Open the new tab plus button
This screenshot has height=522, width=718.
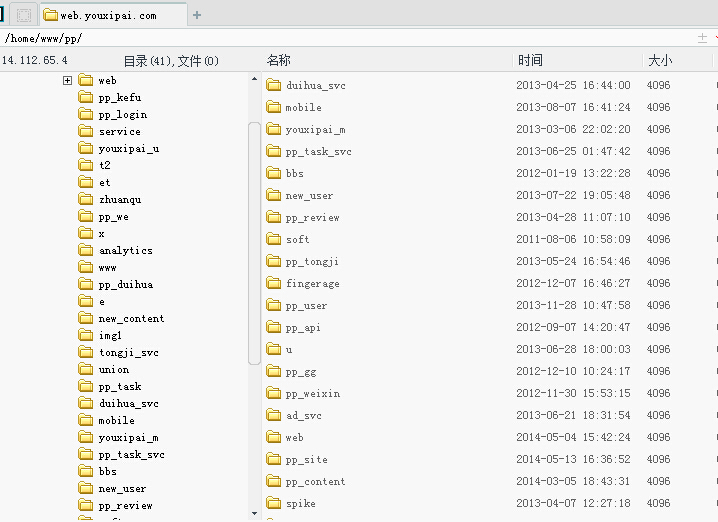197,15
